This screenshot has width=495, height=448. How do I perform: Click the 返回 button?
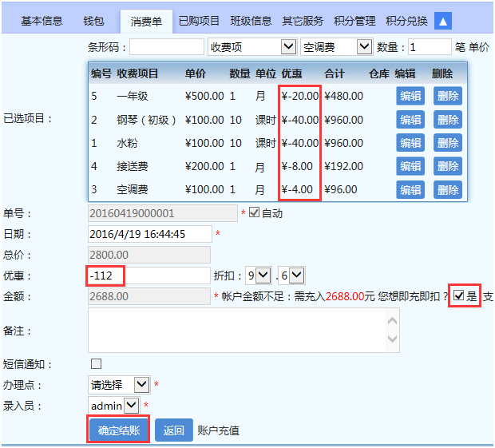pyautogui.click(x=173, y=430)
